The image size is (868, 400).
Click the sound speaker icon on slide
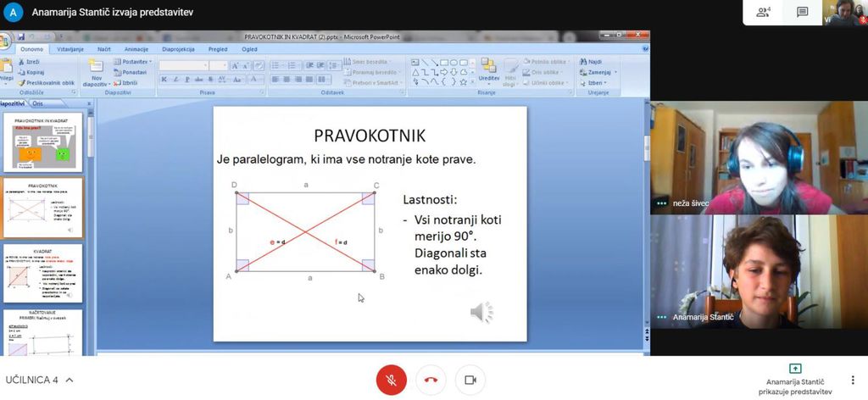(481, 313)
